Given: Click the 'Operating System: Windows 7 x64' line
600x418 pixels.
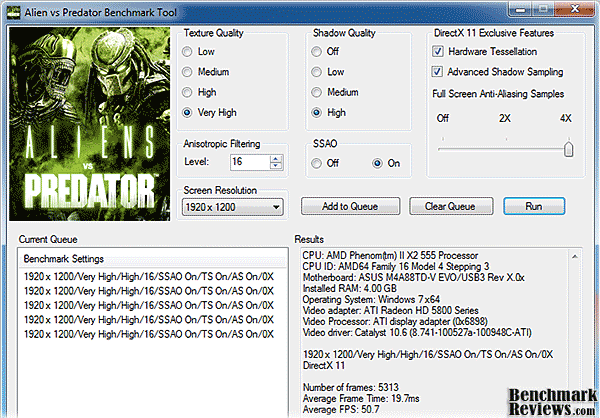Looking at the screenshot, I should click(371, 299).
